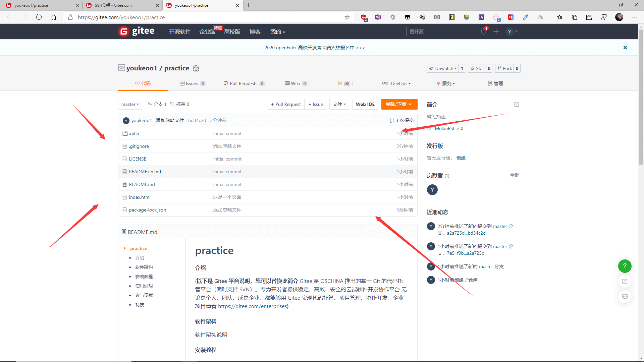Screen dimensions: 644x362
Task: Expand the 克隆/下载 dropdown button
Action: pos(399,104)
